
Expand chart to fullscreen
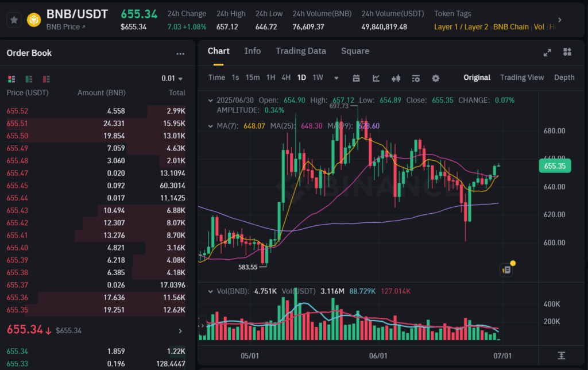coord(547,52)
